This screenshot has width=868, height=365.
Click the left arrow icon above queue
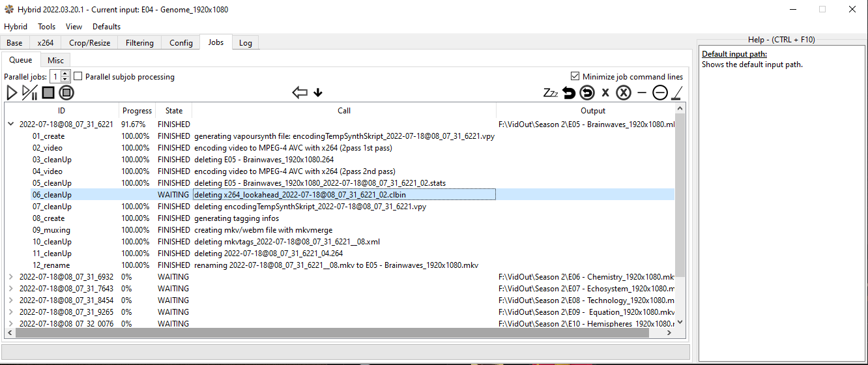pyautogui.click(x=300, y=93)
